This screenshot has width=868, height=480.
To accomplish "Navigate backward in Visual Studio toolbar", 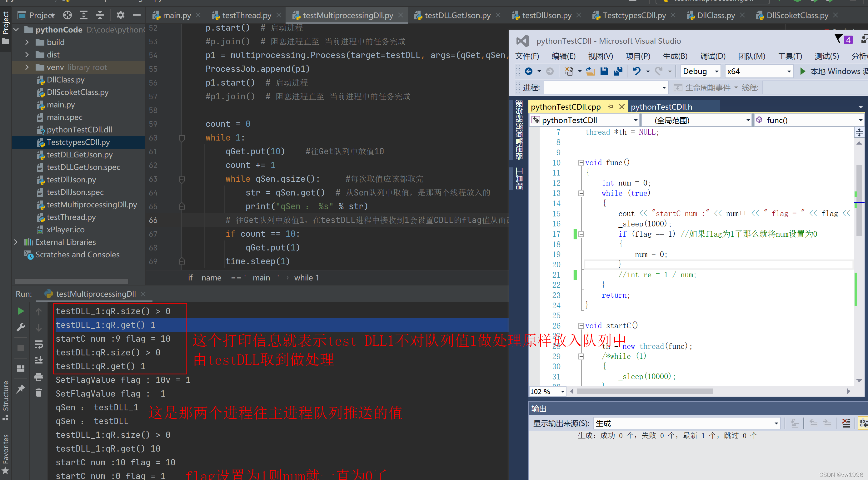I will coord(529,71).
